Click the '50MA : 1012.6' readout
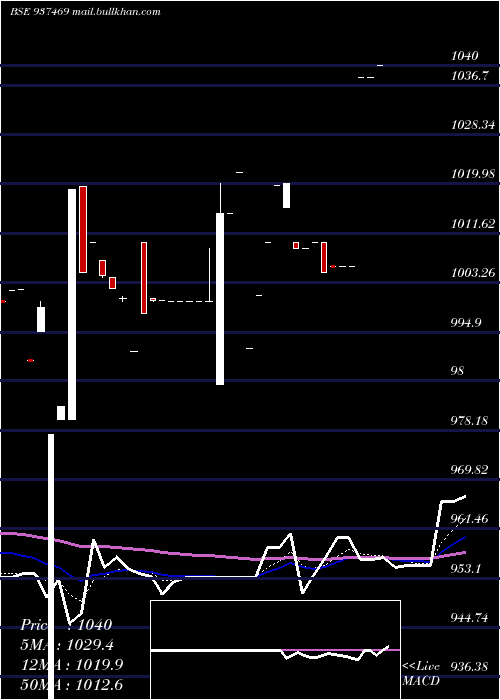500x700 pixels. [x=72, y=685]
